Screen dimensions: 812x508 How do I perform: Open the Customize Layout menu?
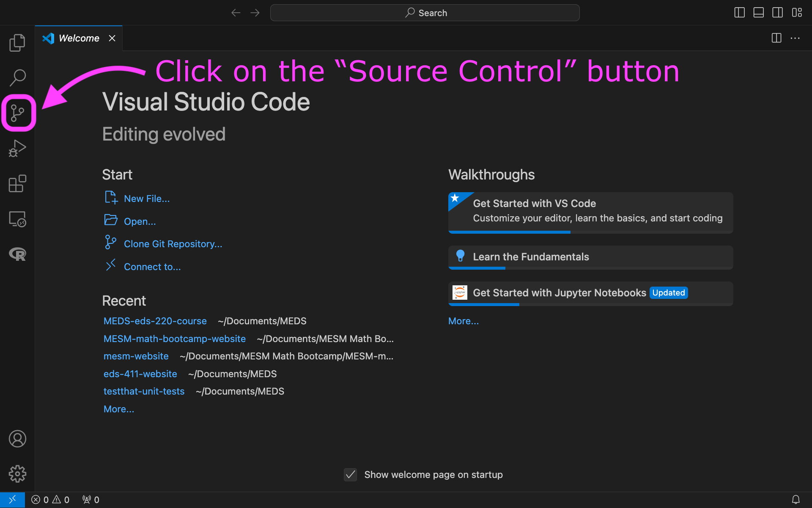coord(797,13)
